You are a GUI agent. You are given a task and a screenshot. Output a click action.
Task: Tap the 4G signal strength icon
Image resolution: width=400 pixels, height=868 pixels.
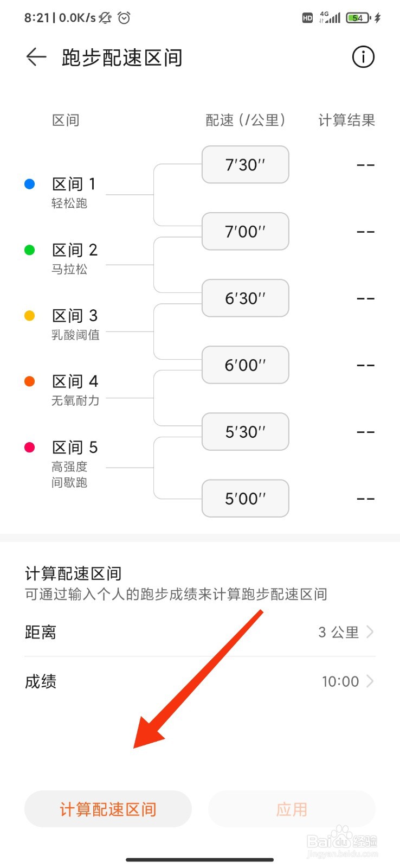pyautogui.click(x=330, y=17)
